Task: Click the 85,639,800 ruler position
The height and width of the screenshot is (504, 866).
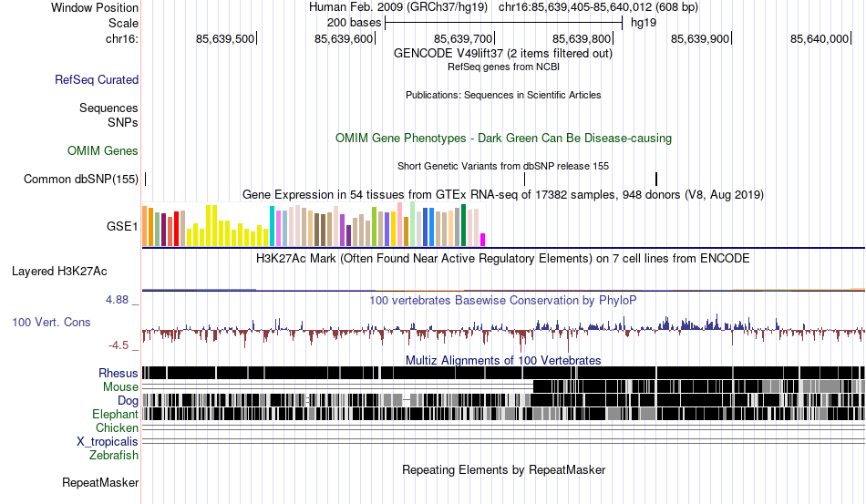Action: point(582,38)
